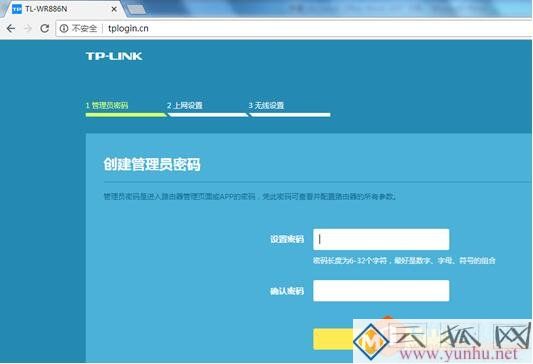The image size is (533, 364).
Task: Select step 2 上网设置
Action: 185,106
